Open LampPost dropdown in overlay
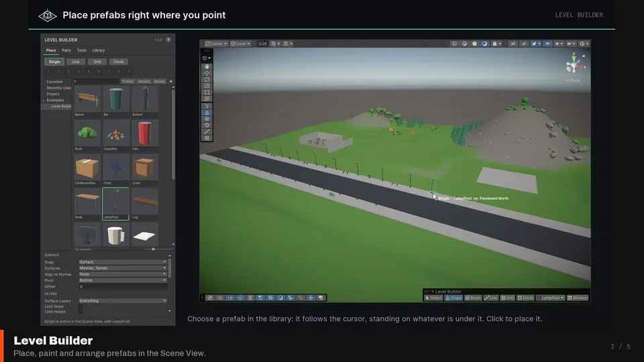The image size is (644, 362). (x=550, y=298)
